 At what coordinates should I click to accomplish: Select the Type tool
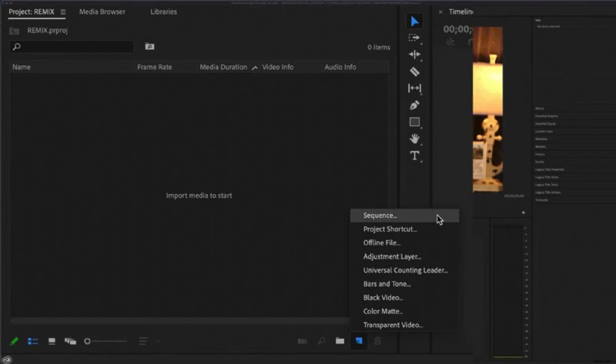click(414, 156)
